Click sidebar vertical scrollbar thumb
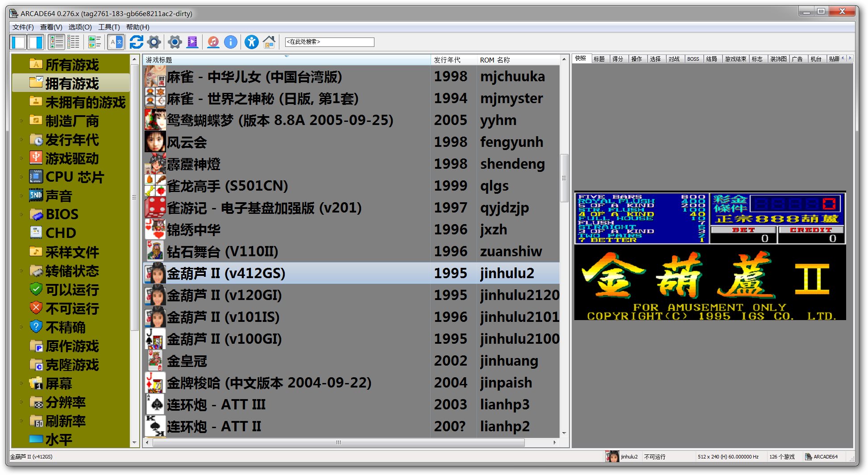This screenshot has height=475, width=868. [134, 197]
